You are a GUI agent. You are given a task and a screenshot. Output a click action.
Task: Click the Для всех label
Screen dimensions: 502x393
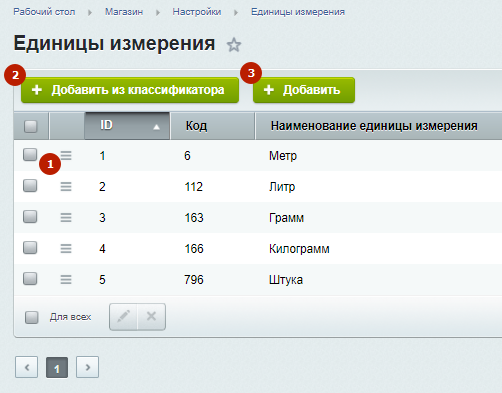tap(70, 317)
